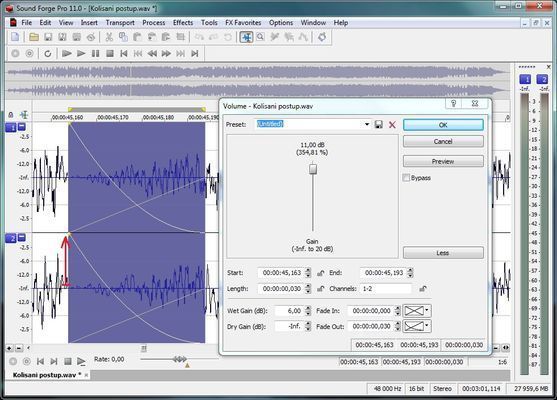Open the Effects menu

183,23
